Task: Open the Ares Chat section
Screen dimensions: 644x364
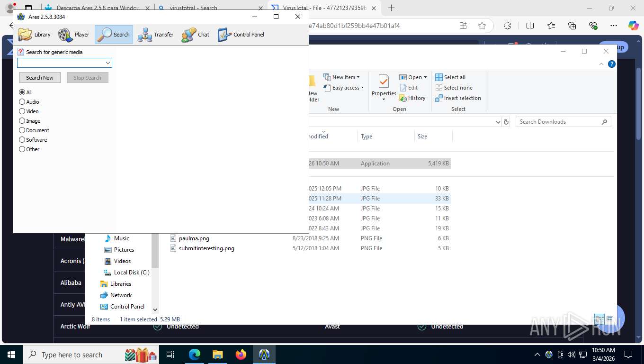Action: point(196,35)
